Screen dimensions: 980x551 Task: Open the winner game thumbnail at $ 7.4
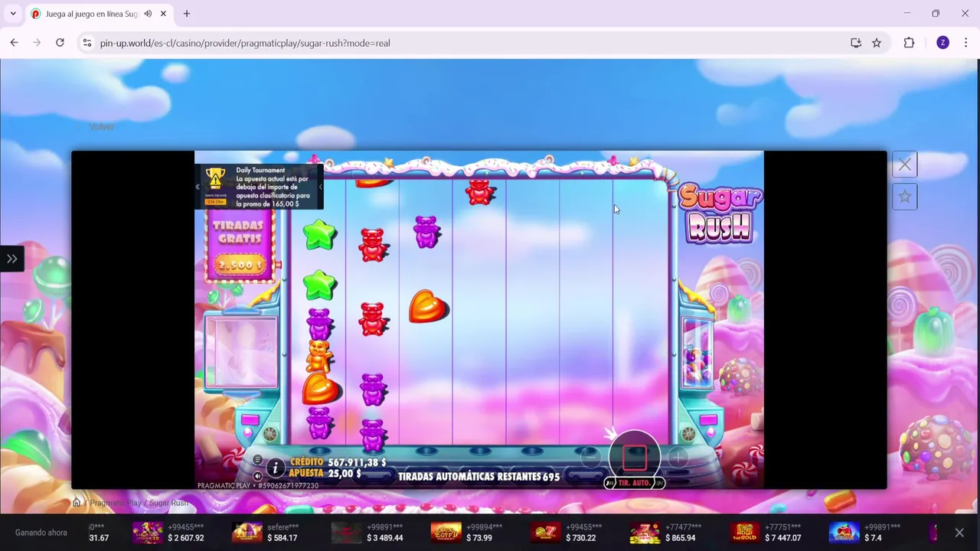(x=844, y=533)
